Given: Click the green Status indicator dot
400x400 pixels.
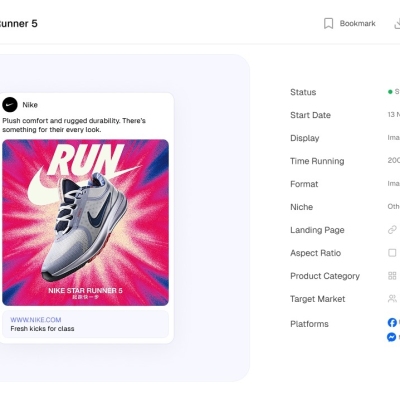Looking at the screenshot, I should pyautogui.click(x=390, y=92).
